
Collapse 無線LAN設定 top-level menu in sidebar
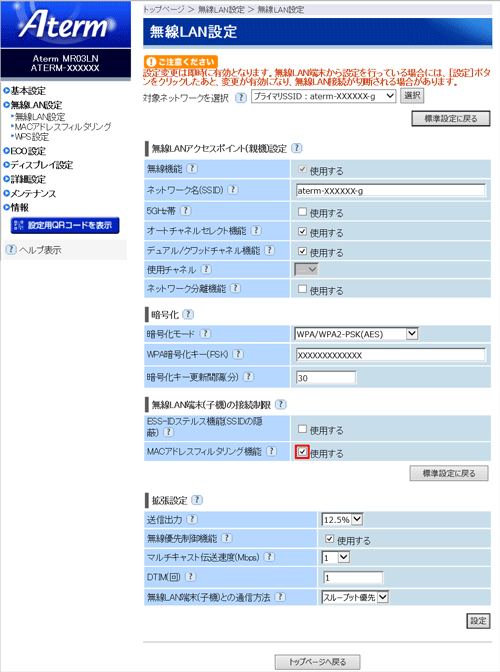click(x=33, y=105)
